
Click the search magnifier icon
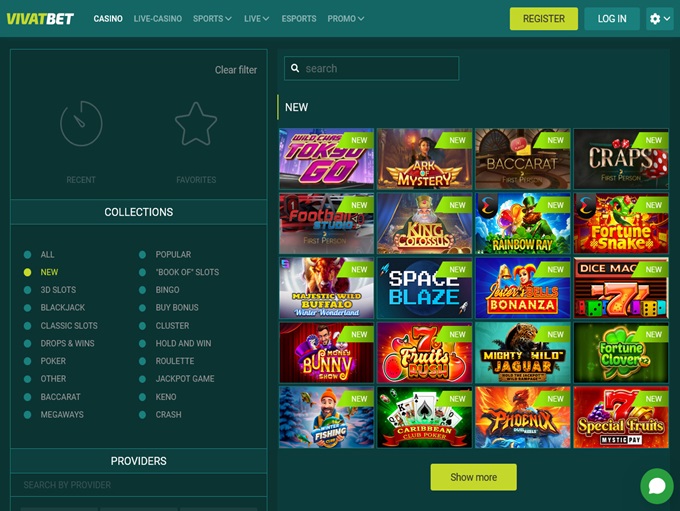(295, 68)
